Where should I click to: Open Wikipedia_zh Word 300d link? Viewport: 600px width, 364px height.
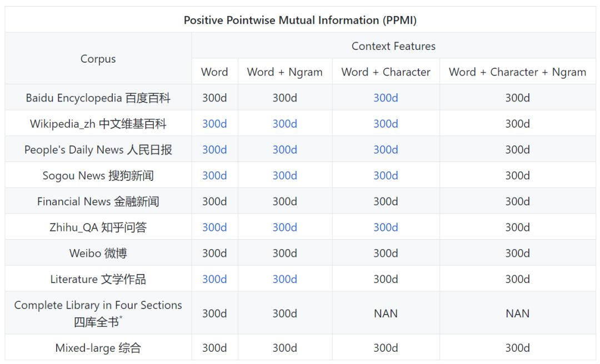214,124
